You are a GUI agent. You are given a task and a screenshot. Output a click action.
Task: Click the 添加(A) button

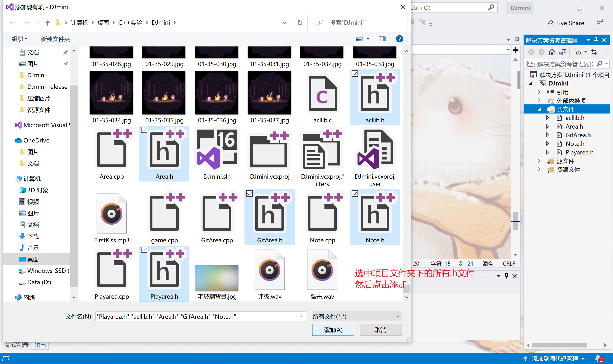click(x=333, y=330)
